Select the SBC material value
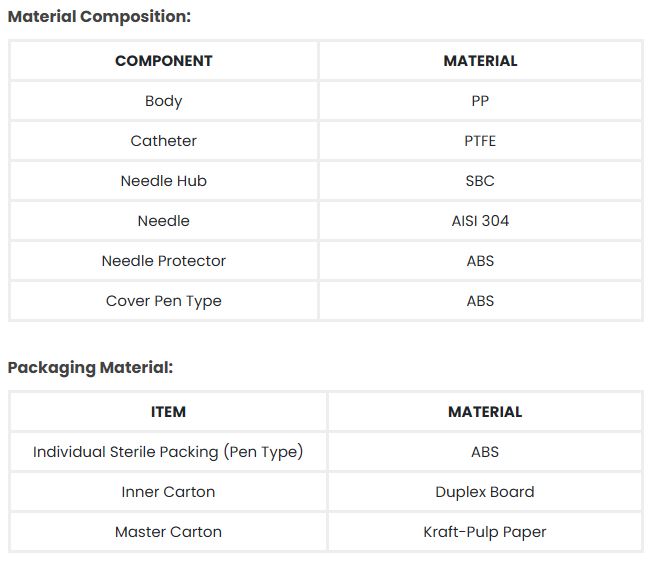Viewport: 653px width, 568px height. coord(480,181)
